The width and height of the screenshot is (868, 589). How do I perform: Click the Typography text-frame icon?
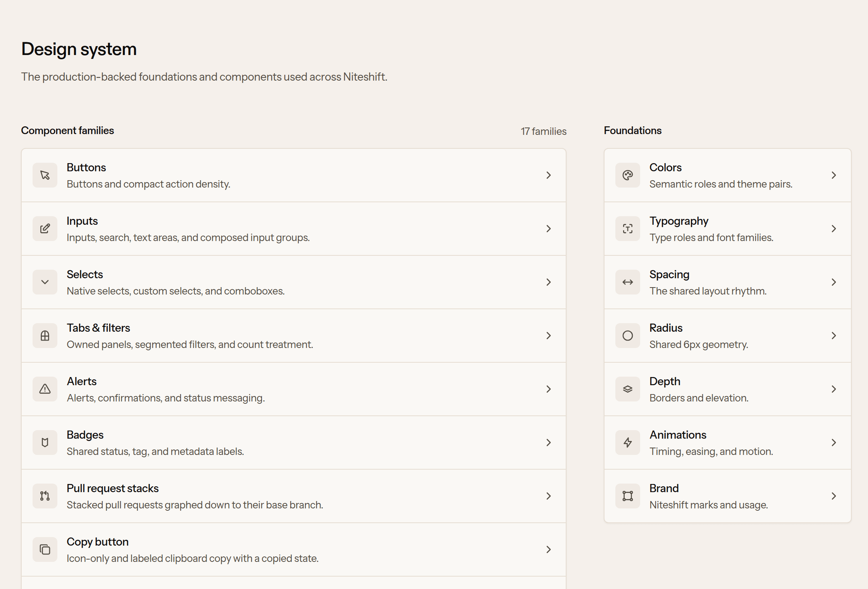(628, 229)
